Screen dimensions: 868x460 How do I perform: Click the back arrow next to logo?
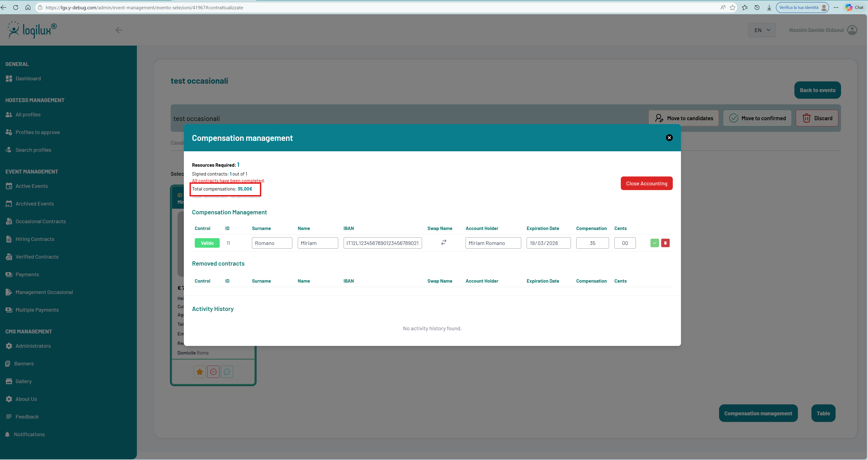(x=119, y=30)
